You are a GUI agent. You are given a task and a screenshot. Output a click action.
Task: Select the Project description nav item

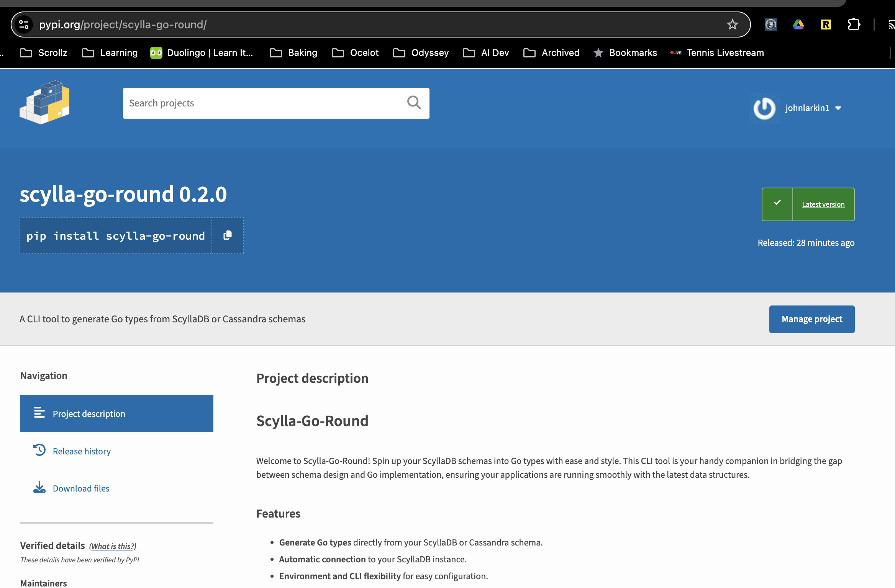[116, 413]
